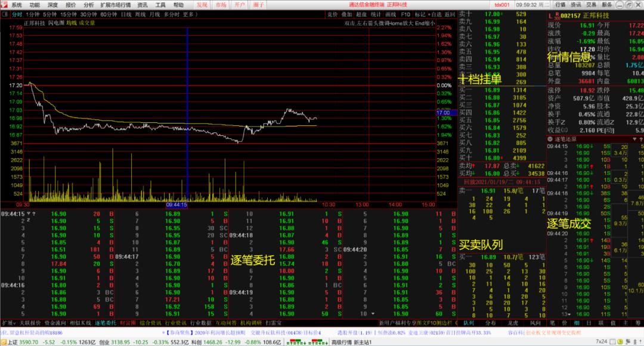Open the 扩展市场行情 menu

(x=116, y=5)
